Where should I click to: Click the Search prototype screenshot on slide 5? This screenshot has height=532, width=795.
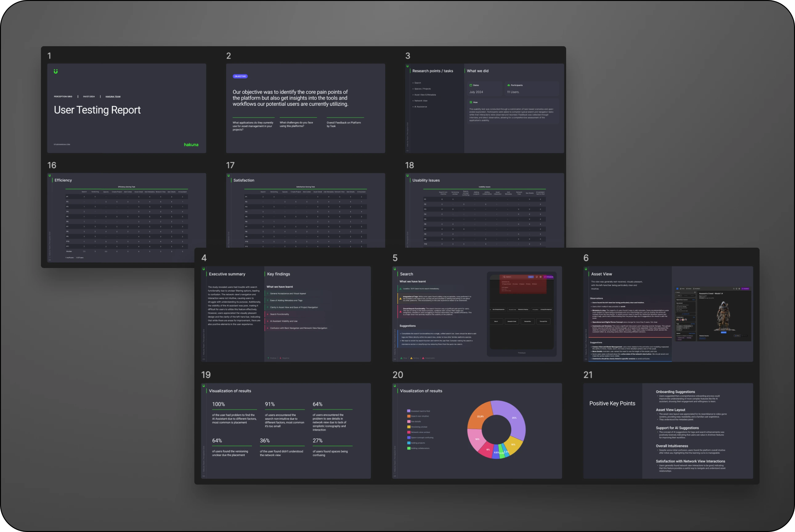[x=522, y=311]
